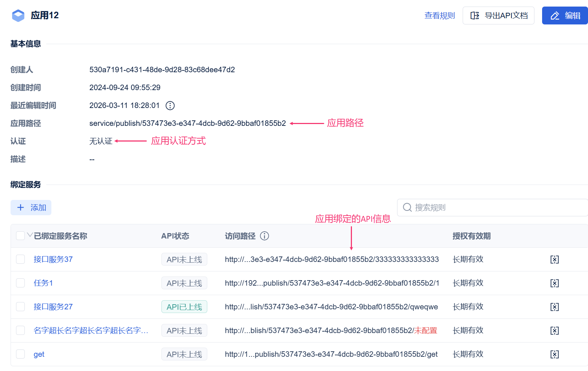588x371 pixels.
Task: Unbind icon in 名字超长 row
Action: 554,331
